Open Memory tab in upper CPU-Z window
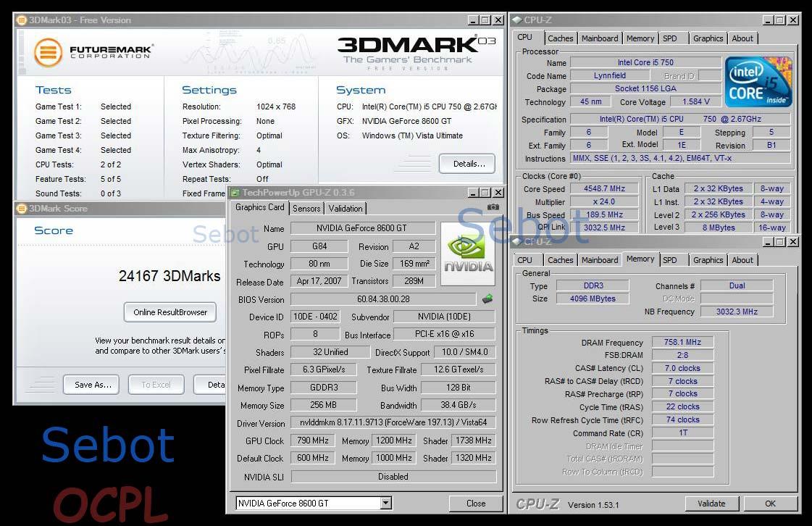Screen dimensions: 812x526 640,38
